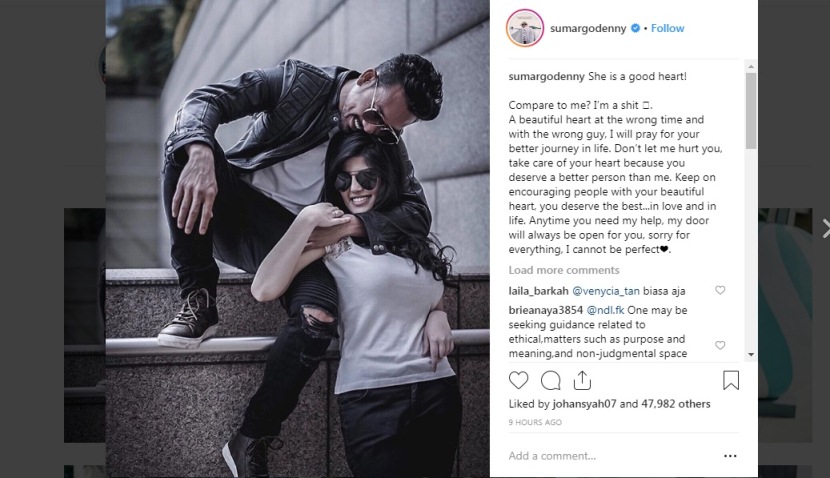Click the sumargodenny profile avatar
The height and width of the screenshot is (478, 830).
point(525,28)
